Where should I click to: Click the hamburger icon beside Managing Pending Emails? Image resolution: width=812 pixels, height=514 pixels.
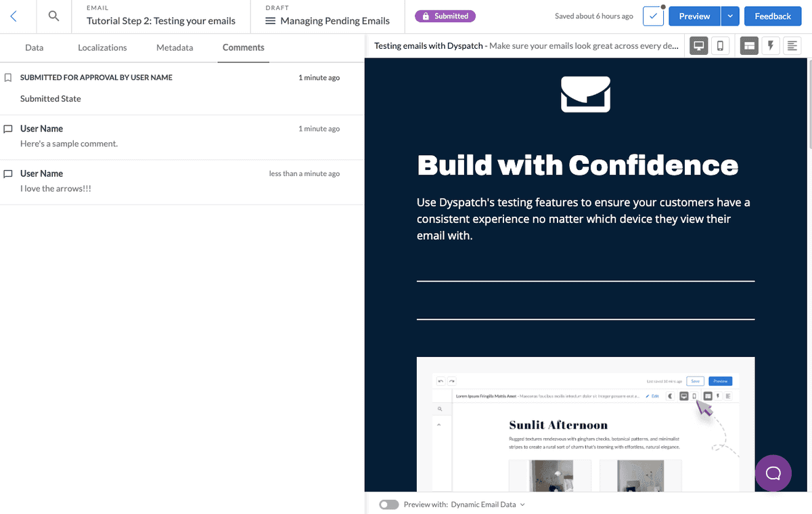270,21
